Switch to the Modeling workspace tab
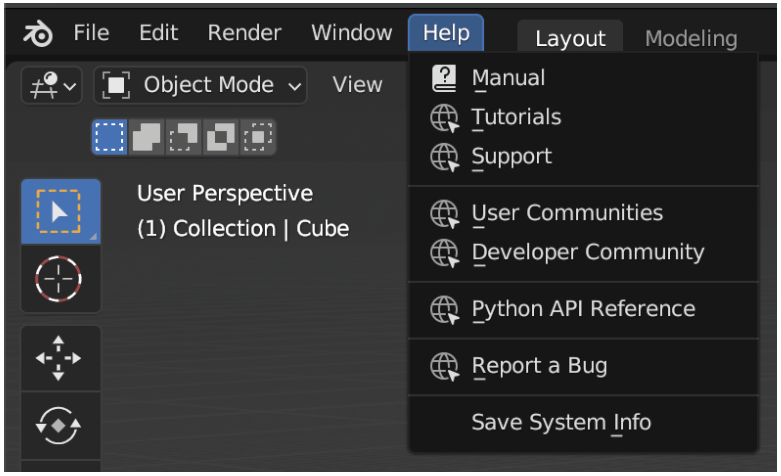Screen dimensions: 781x476 (691, 38)
